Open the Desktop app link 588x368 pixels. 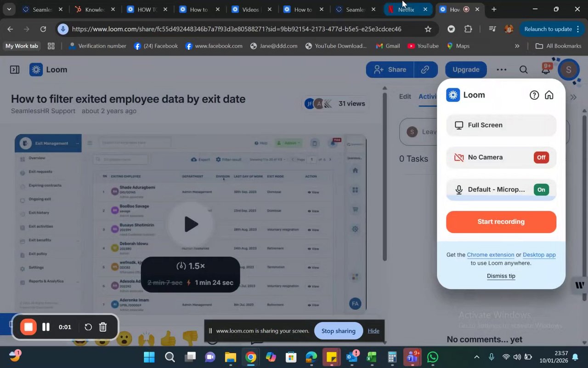tap(539, 255)
